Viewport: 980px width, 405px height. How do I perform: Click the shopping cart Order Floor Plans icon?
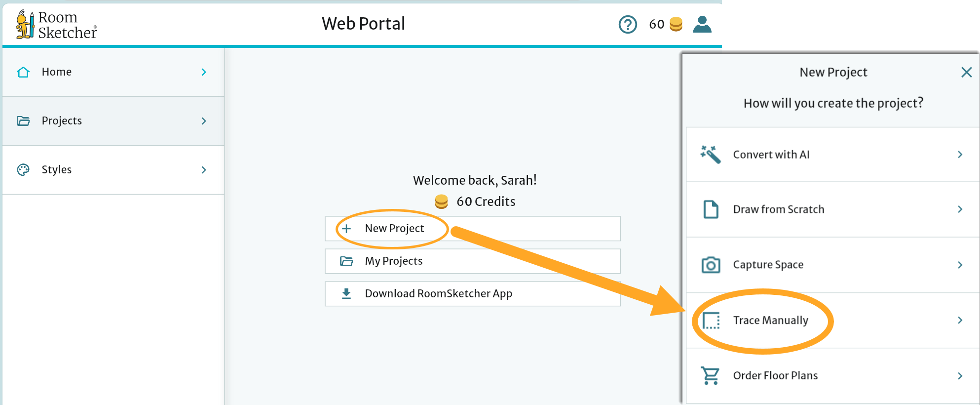[x=711, y=376]
